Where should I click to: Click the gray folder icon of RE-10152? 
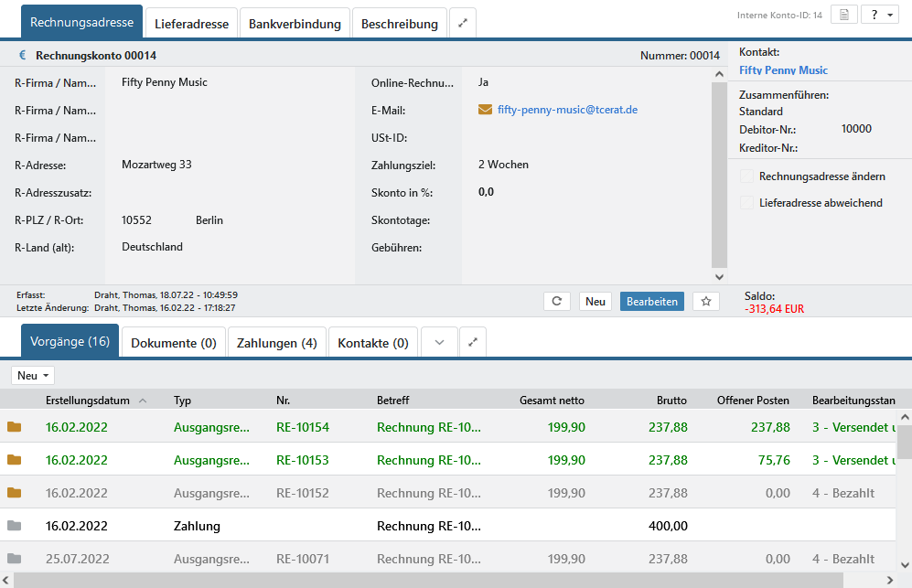[14, 493]
